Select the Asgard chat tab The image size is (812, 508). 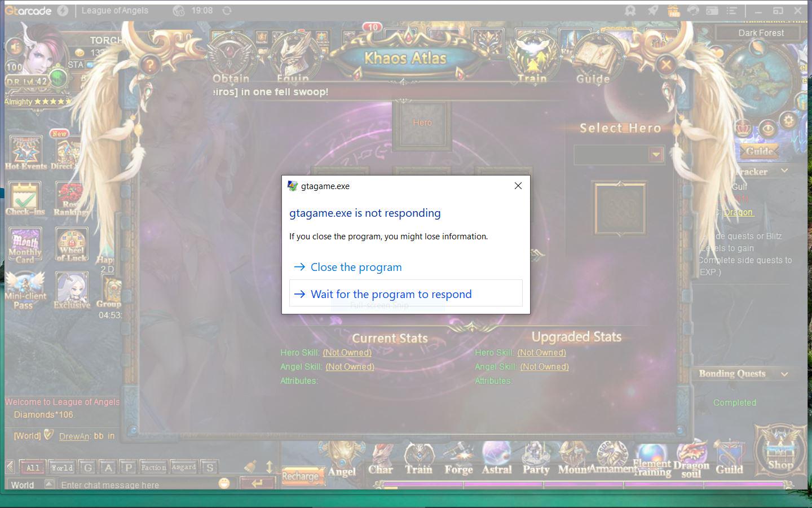pos(184,467)
